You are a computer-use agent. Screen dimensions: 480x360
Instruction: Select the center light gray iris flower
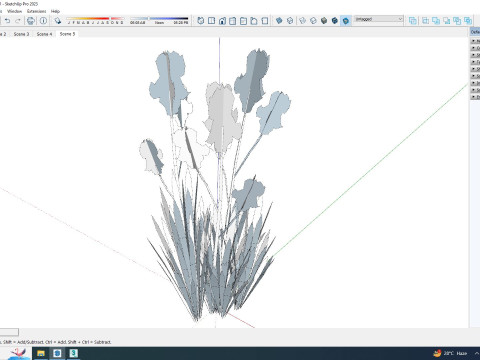222,117
